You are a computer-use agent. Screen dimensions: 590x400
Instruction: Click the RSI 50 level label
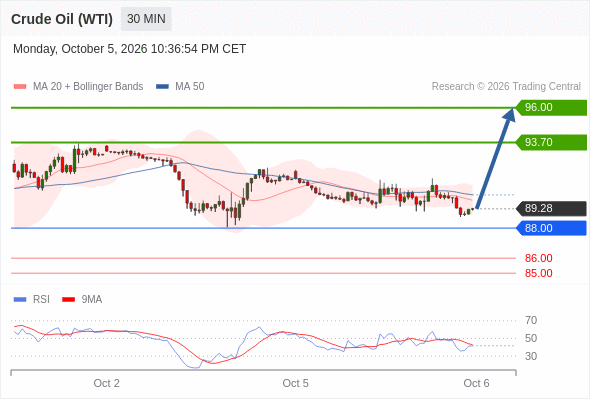pos(531,338)
